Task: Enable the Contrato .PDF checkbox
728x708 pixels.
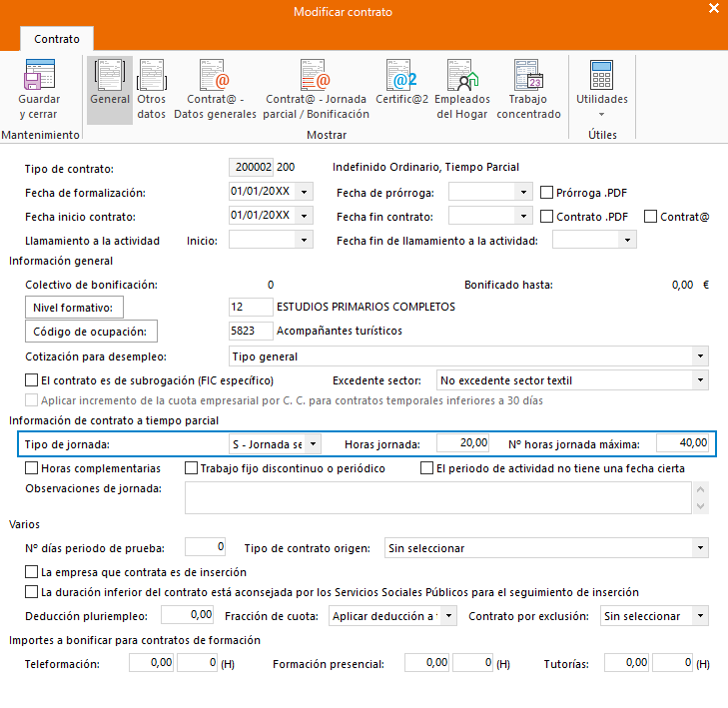Action: click(546, 217)
